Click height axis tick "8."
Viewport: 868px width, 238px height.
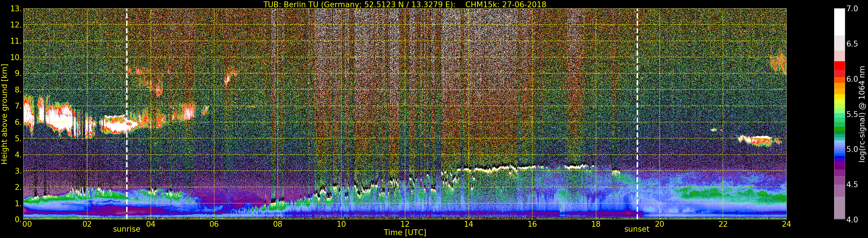tap(18, 90)
